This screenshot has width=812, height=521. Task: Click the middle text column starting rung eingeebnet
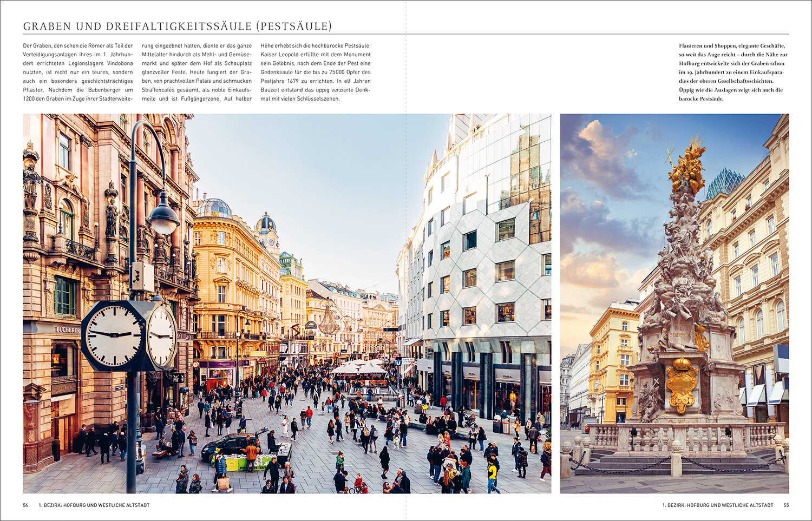point(197,72)
